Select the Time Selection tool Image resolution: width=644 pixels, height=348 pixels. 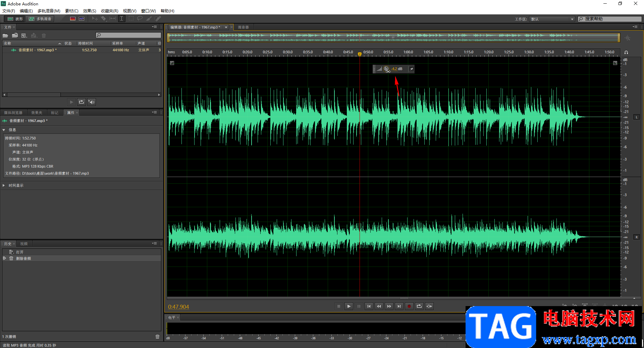click(122, 19)
